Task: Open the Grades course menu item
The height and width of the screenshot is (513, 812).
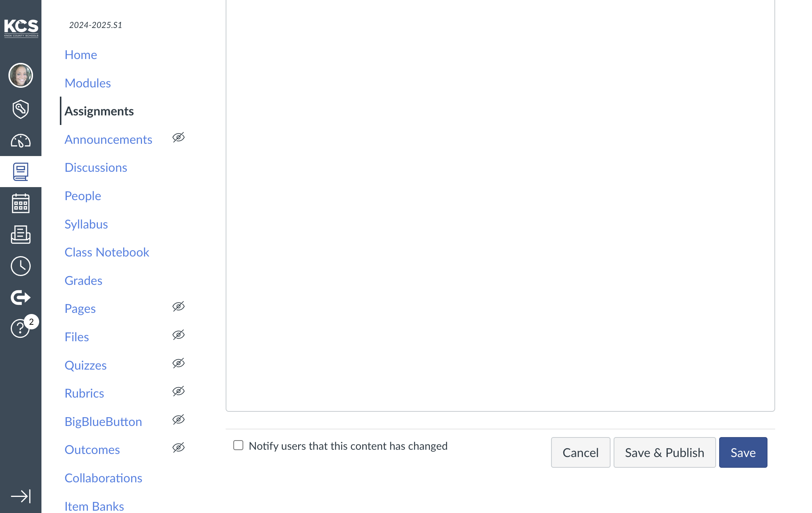Action: [84, 281]
